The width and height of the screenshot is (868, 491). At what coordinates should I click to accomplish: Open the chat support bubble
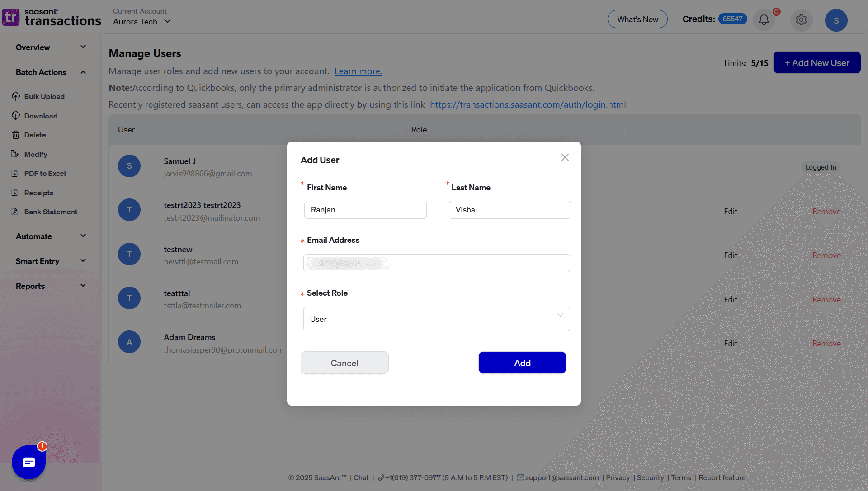[28, 462]
